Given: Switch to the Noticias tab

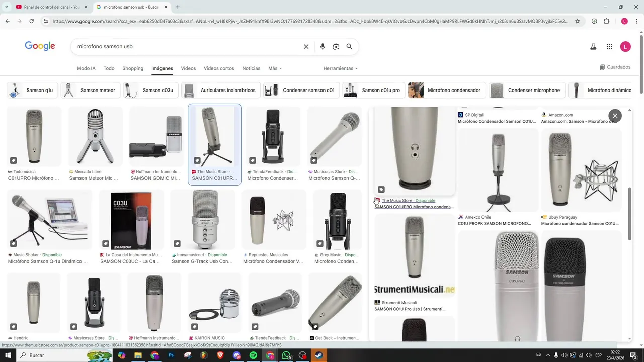Looking at the screenshot, I should coord(251,68).
